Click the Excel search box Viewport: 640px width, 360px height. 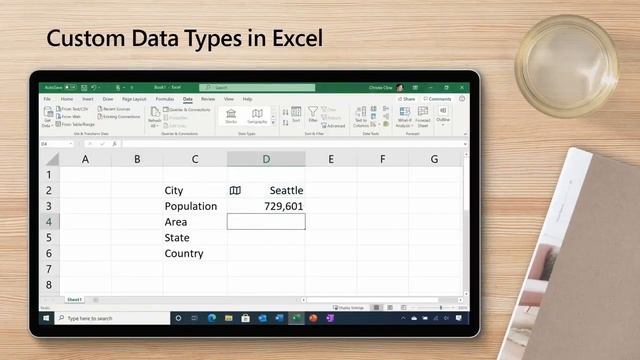(x=257, y=87)
